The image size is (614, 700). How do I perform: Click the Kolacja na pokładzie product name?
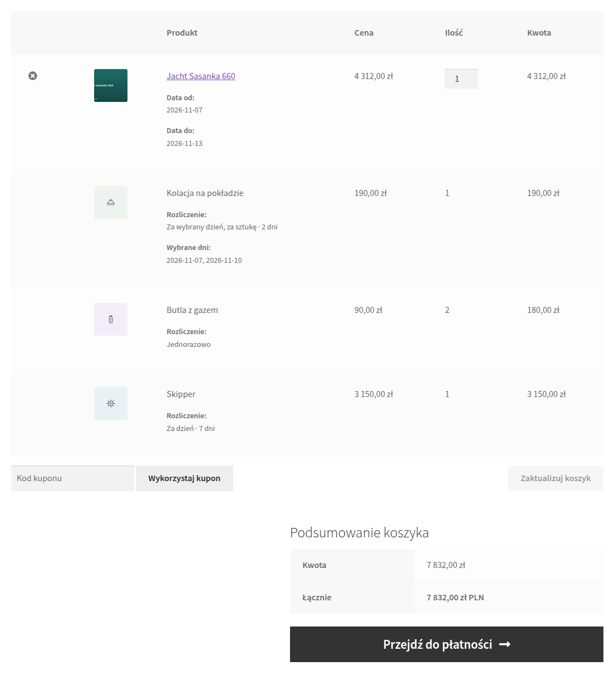coord(205,193)
